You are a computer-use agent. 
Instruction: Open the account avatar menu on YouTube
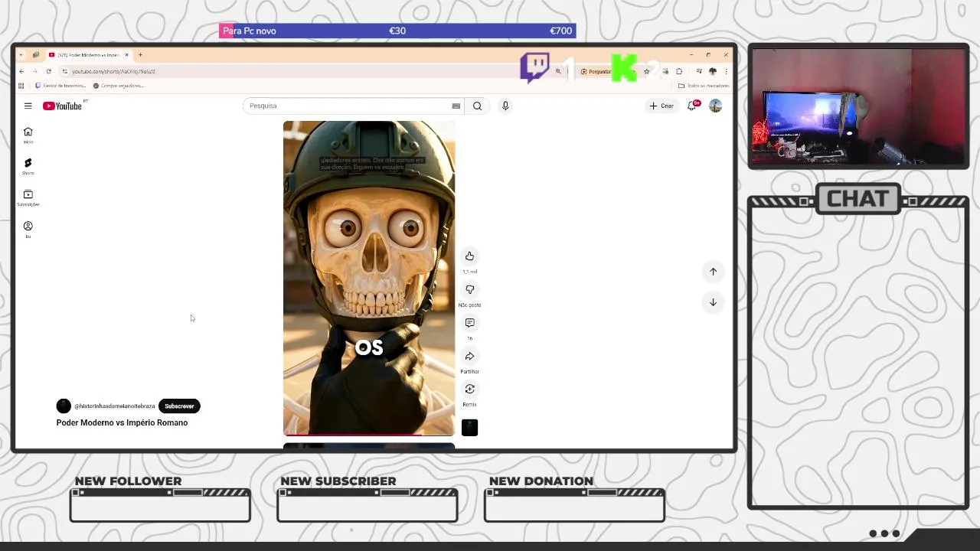[x=715, y=106]
